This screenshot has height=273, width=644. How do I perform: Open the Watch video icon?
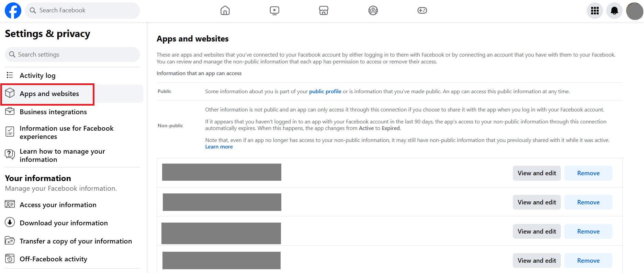point(274,11)
